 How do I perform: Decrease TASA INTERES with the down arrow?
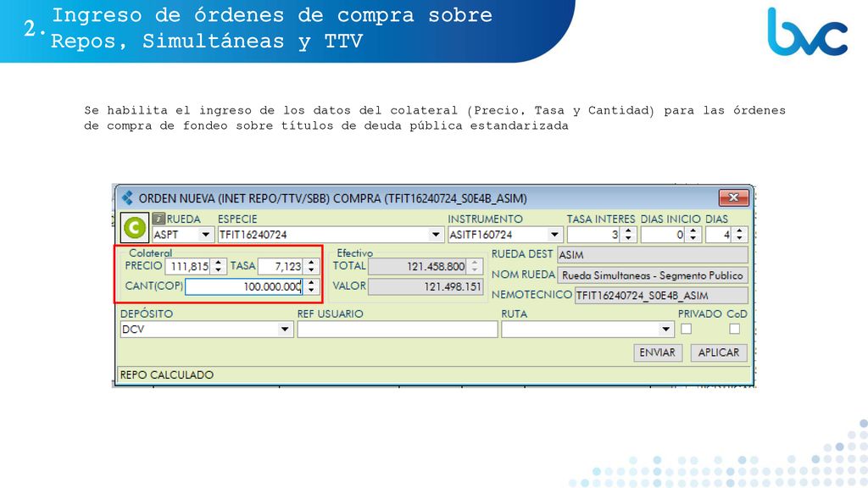[x=628, y=238]
